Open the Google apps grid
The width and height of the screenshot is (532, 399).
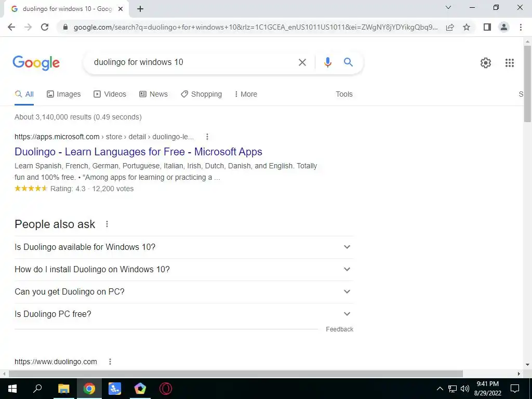[x=510, y=63]
